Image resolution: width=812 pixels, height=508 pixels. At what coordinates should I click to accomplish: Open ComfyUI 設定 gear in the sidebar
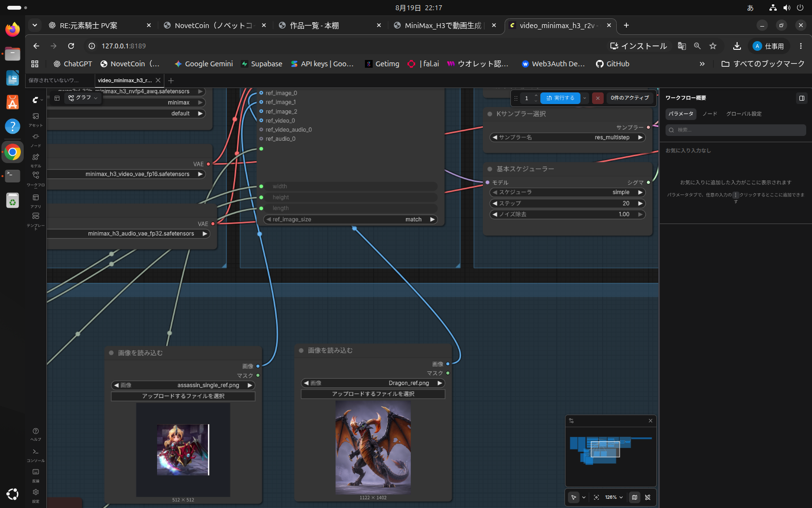point(36,495)
